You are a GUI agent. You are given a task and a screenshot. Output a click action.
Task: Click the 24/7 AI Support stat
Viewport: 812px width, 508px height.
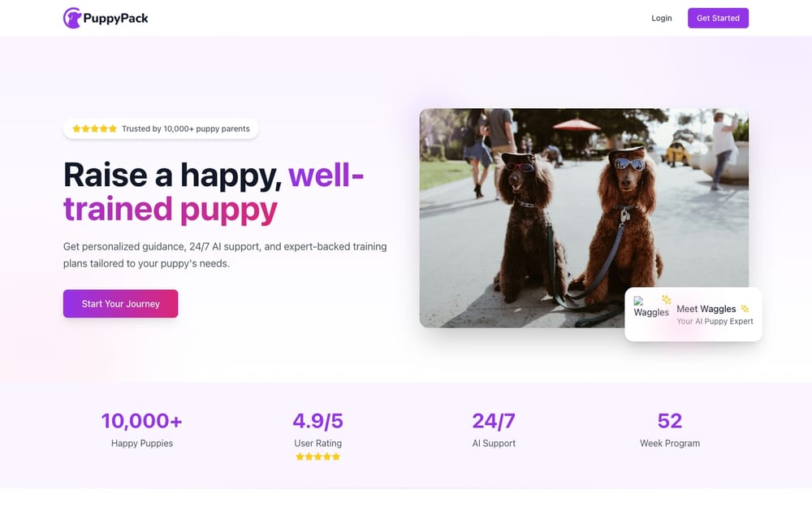pos(494,430)
